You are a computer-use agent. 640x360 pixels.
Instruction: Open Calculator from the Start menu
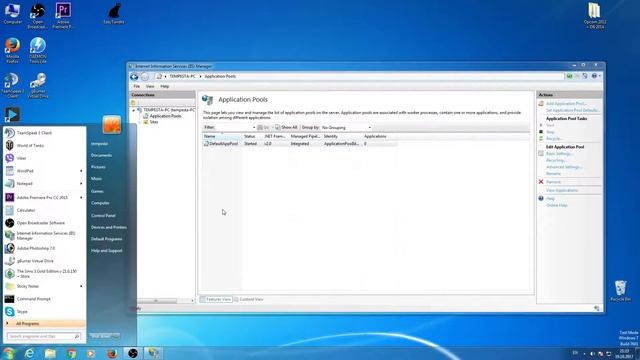[44, 210]
